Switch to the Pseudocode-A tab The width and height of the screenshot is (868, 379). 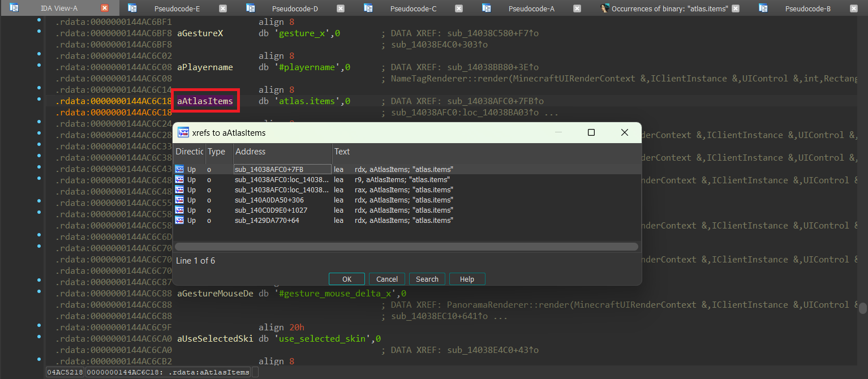click(531, 8)
